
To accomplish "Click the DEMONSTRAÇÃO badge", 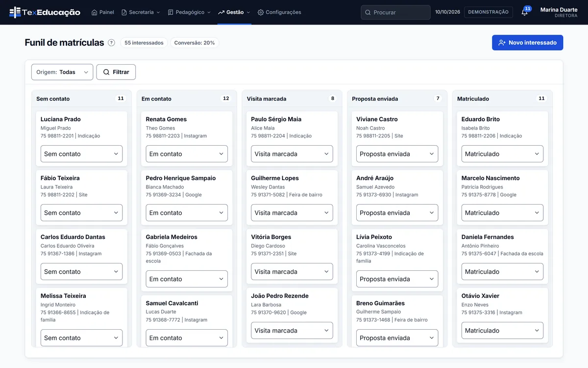I will 489,12.
